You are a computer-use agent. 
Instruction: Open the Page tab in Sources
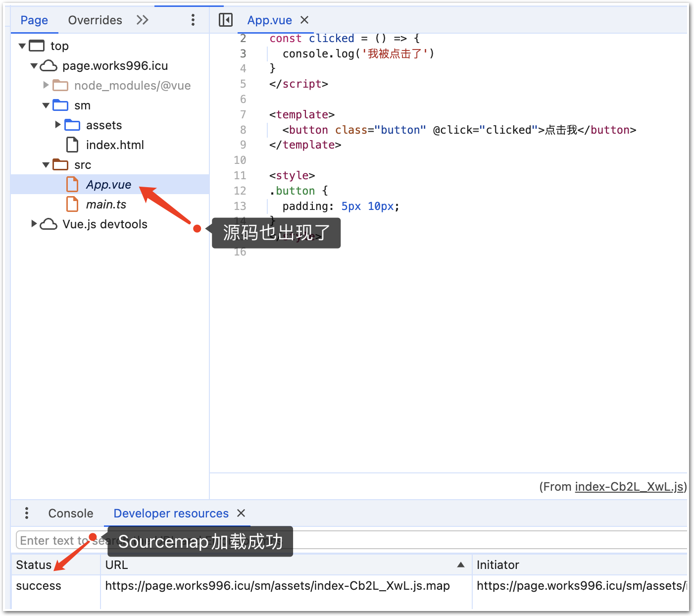(x=34, y=20)
